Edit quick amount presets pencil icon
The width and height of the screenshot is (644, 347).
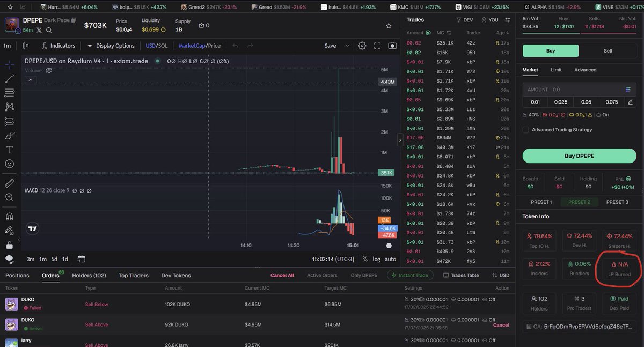[x=630, y=102]
